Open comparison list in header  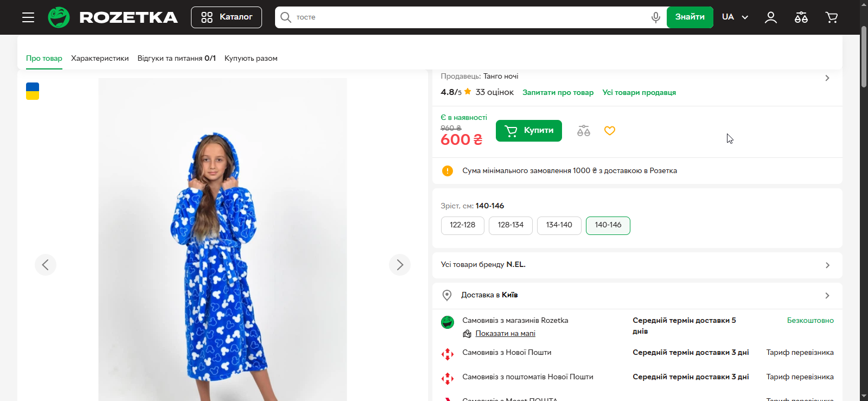[801, 17]
